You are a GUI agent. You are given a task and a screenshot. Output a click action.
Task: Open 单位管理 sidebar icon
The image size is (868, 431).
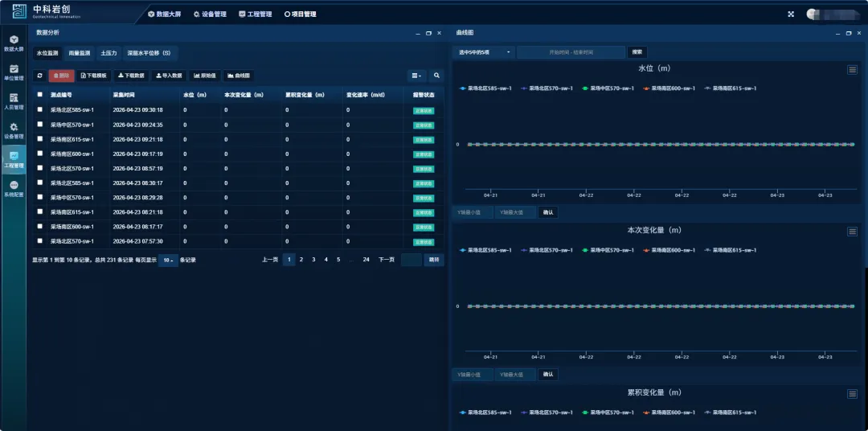click(x=13, y=72)
